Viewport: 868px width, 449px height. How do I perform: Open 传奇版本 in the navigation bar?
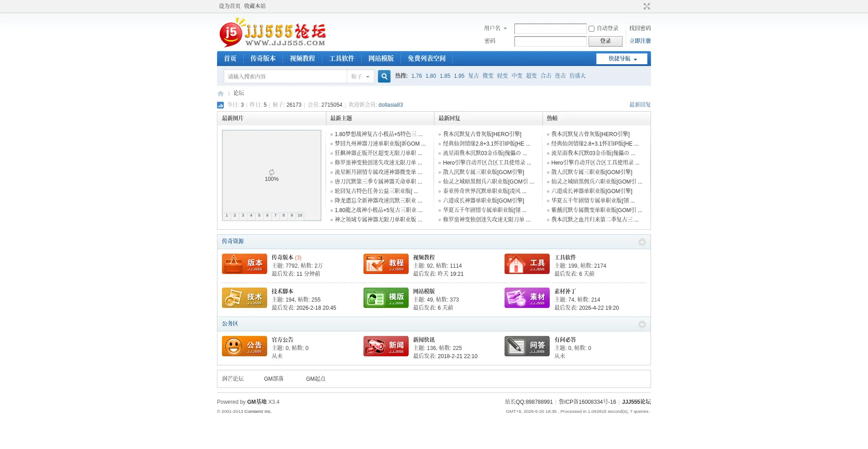(x=263, y=59)
